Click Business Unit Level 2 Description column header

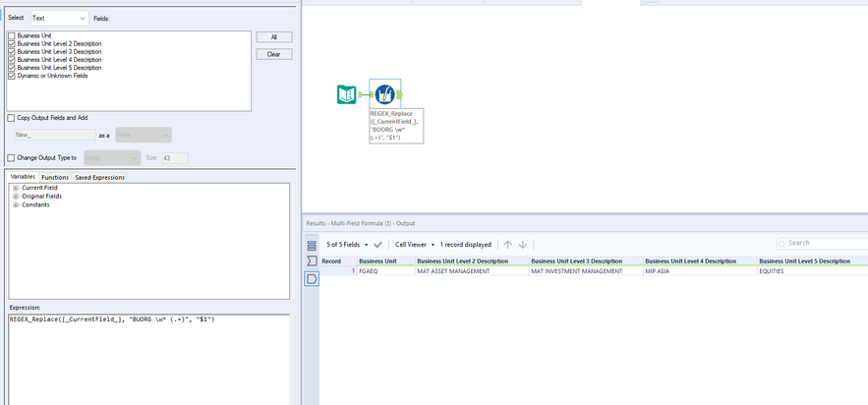pos(471,261)
